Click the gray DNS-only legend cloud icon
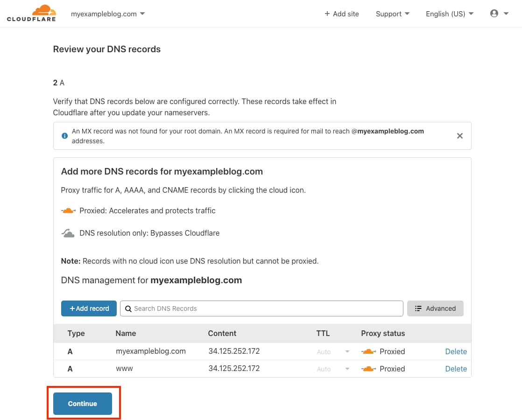This screenshot has width=522, height=420. tap(68, 233)
